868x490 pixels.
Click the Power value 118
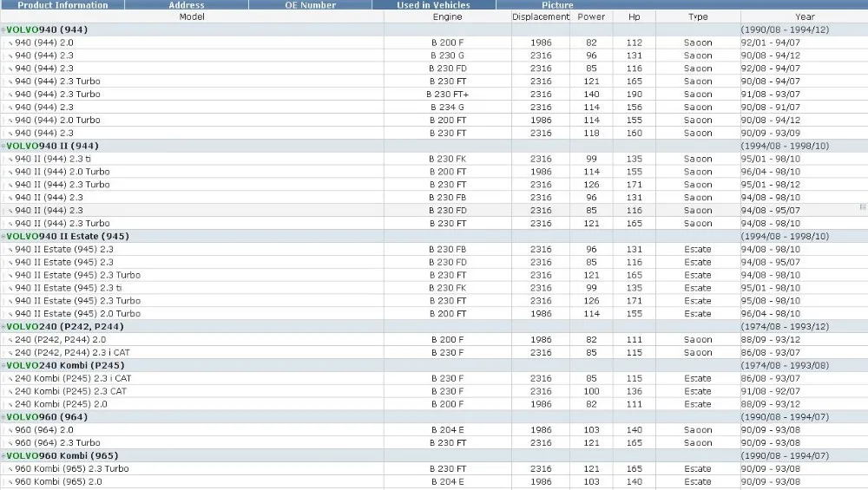pyautogui.click(x=591, y=134)
